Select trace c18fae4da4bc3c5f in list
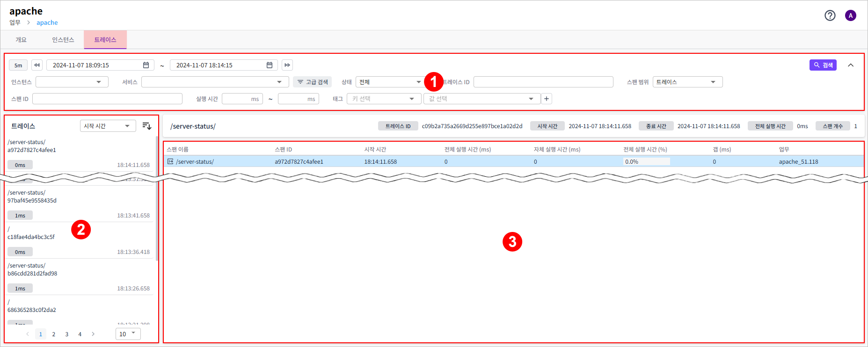This screenshot has height=347, width=868. tap(79, 240)
